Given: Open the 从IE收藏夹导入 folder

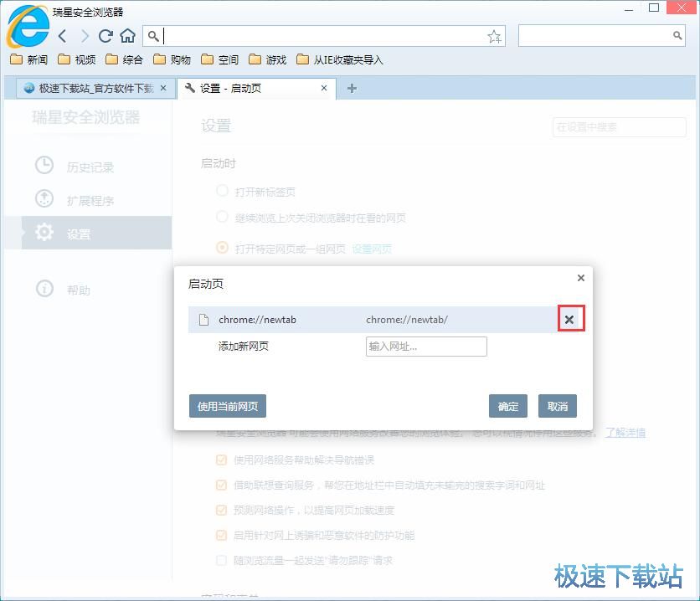Looking at the screenshot, I should pyautogui.click(x=340, y=59).
